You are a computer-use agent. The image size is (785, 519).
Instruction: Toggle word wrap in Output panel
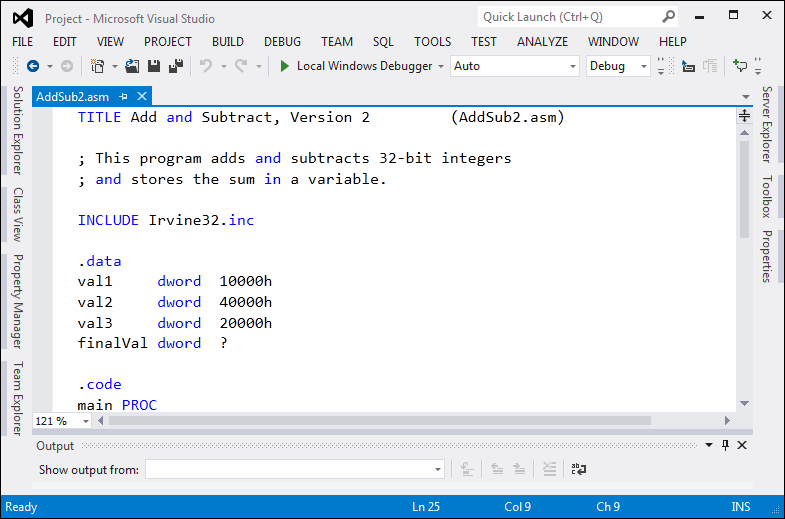point(578,469)
